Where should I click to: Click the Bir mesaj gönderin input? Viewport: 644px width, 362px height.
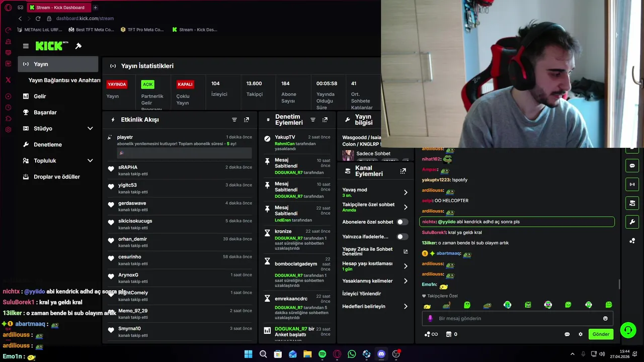[518, 318]
